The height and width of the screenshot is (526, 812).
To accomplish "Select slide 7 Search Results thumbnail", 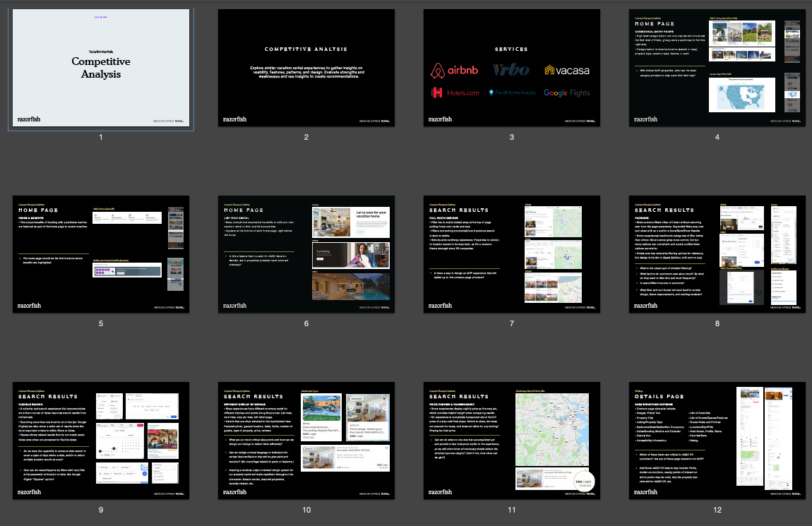I will 512,254.
